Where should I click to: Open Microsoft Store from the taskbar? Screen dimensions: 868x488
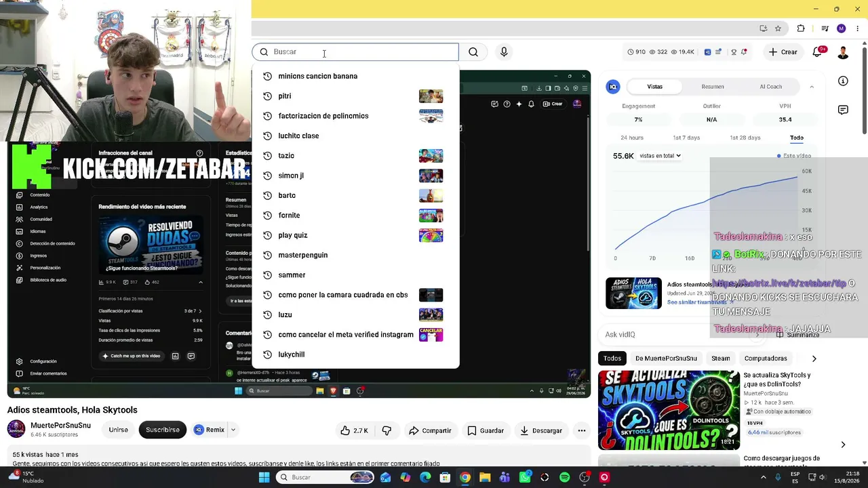[445, 477]
